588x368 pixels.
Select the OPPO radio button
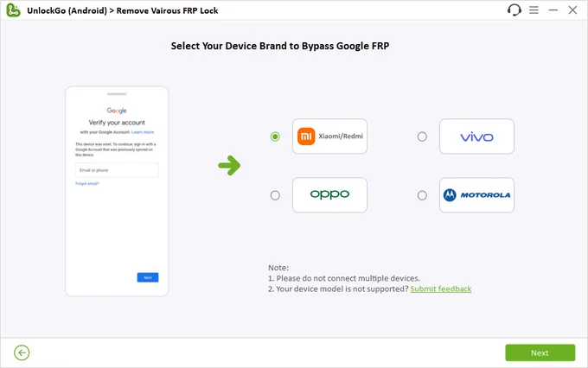coord(275,195)
